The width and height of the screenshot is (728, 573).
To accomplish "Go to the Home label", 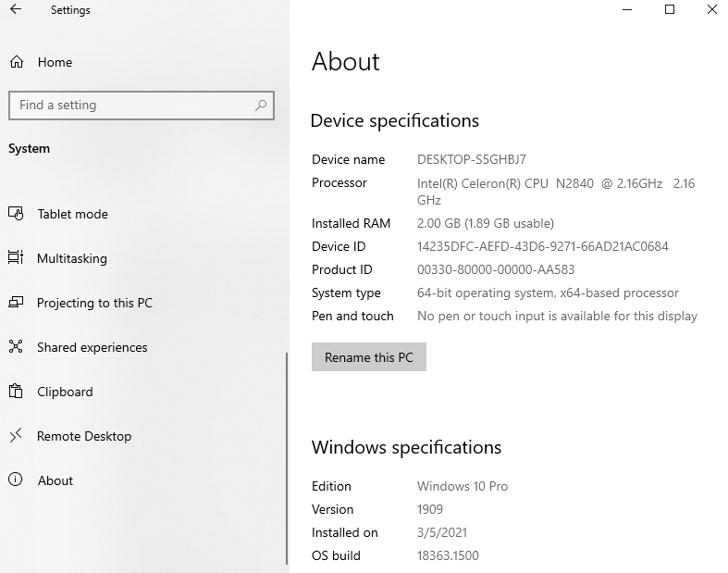I will tap(55, 62).
